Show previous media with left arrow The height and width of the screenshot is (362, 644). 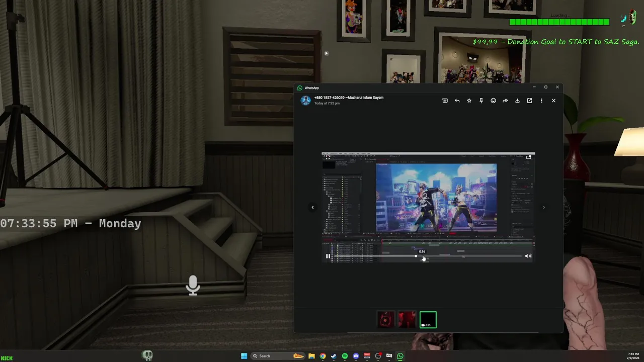[312, 207]
